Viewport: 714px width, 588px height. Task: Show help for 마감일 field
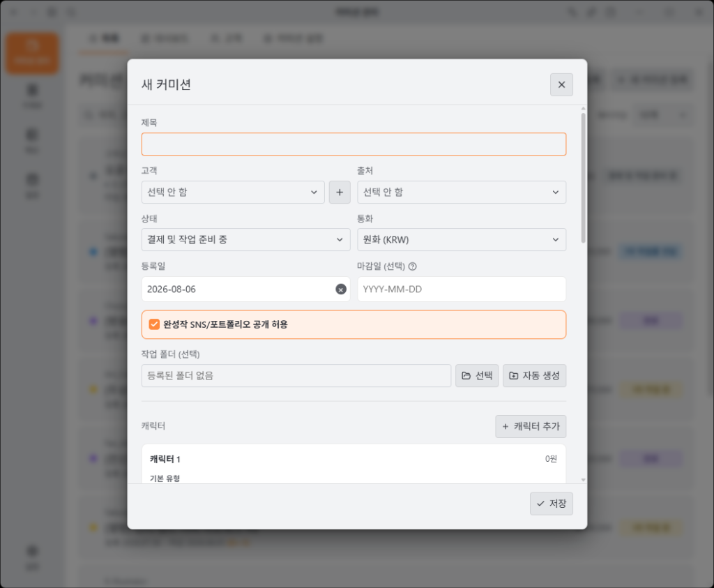coord(413,266)
